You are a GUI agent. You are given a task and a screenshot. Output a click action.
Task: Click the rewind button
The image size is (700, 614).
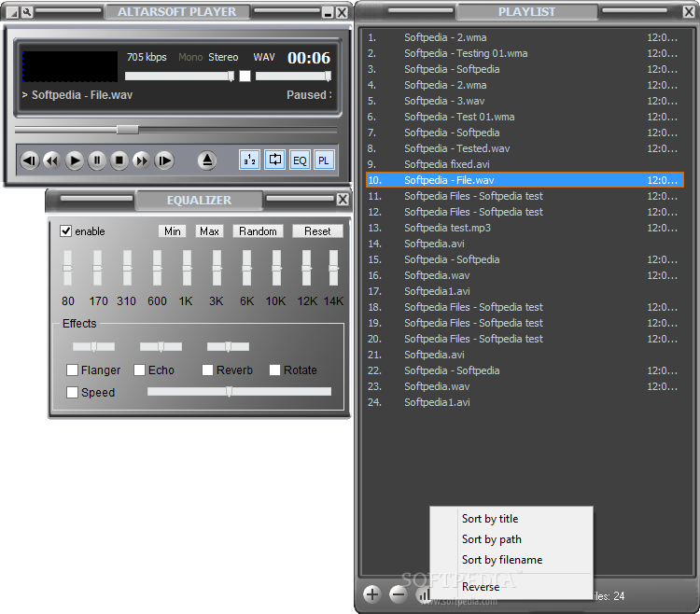(51, 160)
